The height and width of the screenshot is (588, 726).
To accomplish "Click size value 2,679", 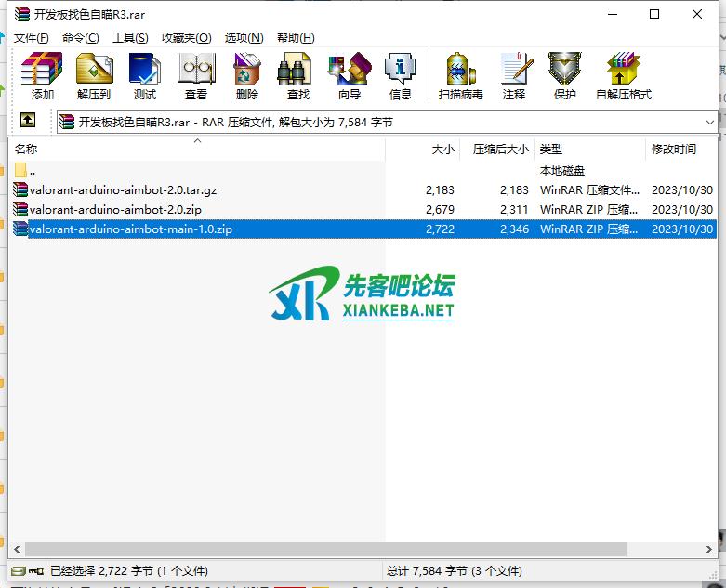I will [x=440, y=210].
